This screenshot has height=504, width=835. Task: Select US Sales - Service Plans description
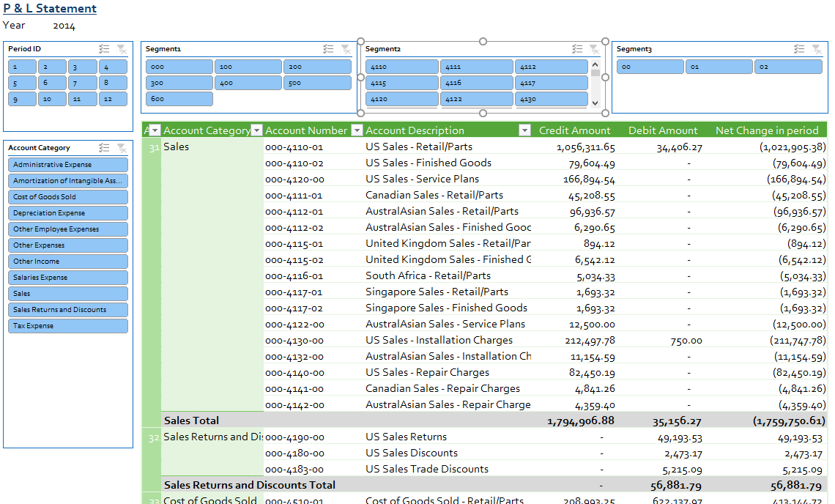click(423, 179)
